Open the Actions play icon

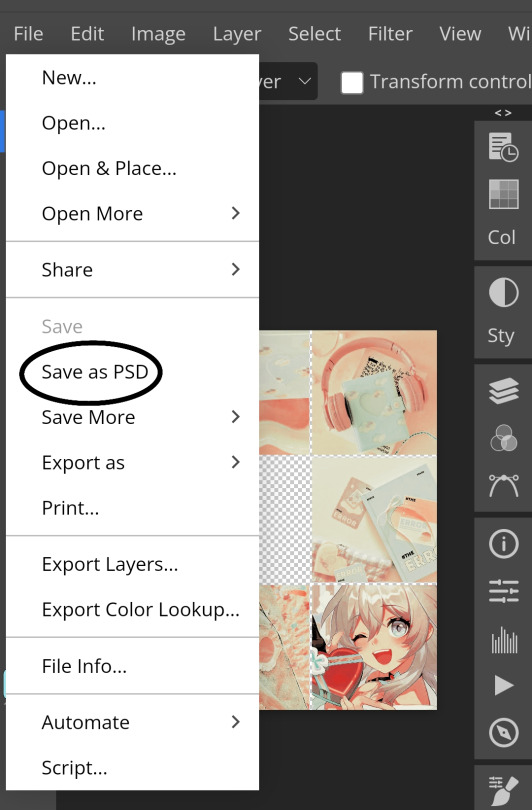504,686
